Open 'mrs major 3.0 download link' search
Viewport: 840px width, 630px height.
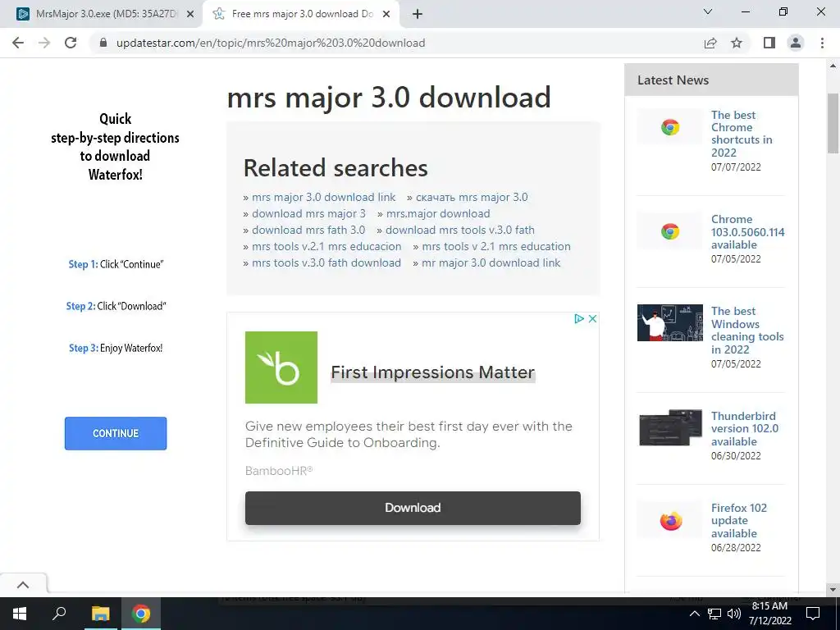tap(323, 197)
